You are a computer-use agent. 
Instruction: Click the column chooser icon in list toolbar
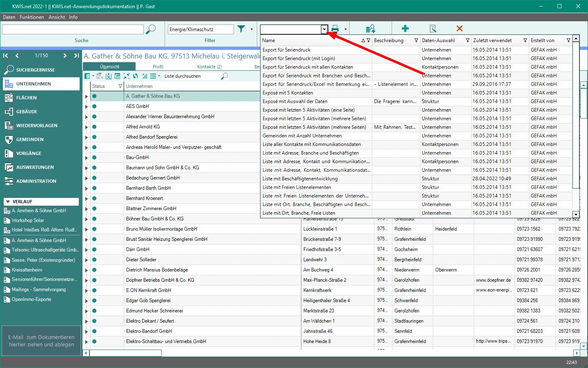(87, 76)
